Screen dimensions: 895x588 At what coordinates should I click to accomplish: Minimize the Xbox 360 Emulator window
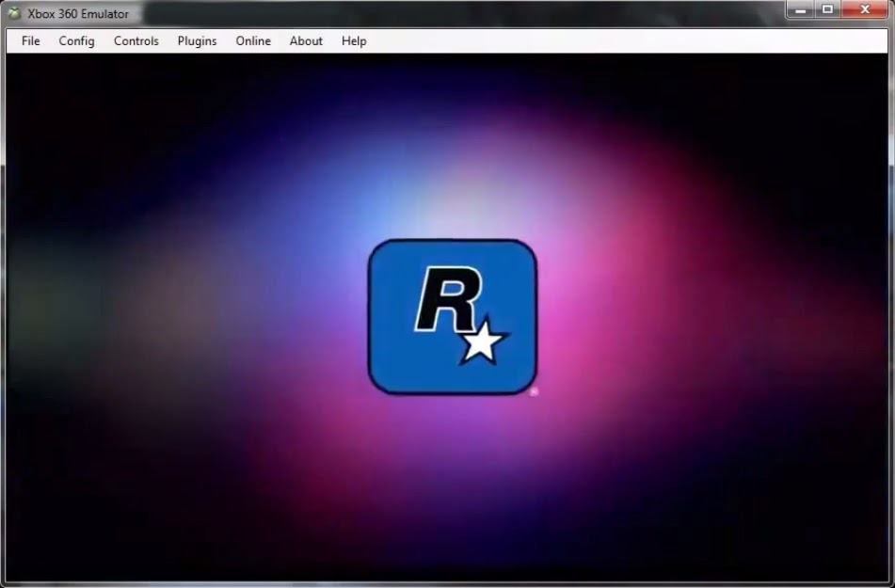[x=800, y=9]
